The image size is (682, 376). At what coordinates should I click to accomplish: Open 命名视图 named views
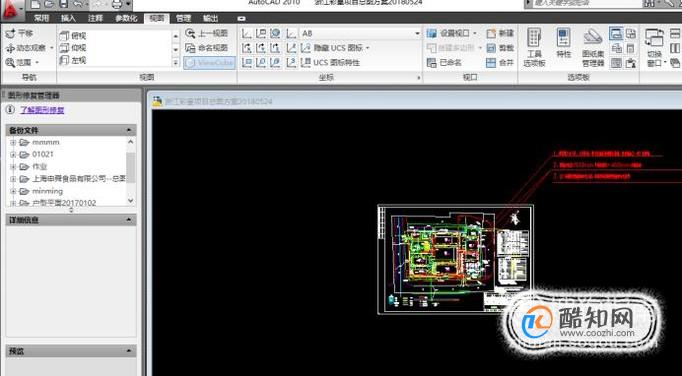pyautogui.click(x=207, y=48)
